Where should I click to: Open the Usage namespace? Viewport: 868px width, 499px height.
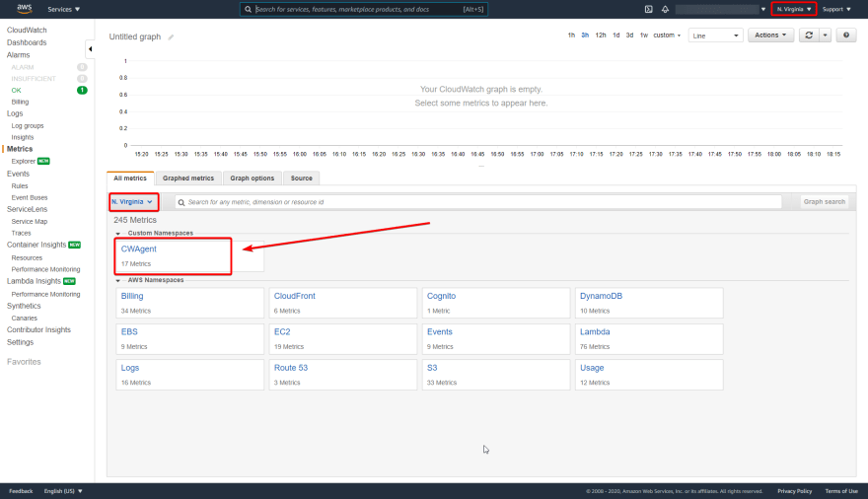coord(649,375)
